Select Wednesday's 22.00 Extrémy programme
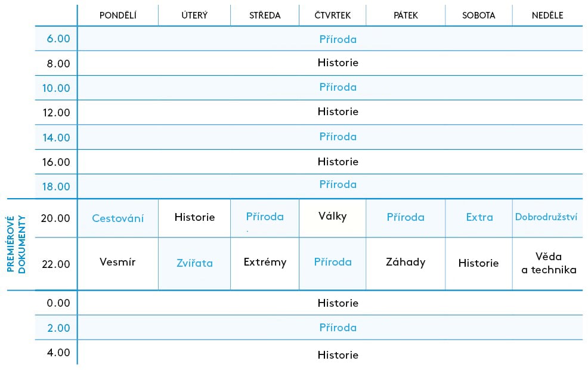The width and height of the screenshot is (588, 370). [265, 262]
